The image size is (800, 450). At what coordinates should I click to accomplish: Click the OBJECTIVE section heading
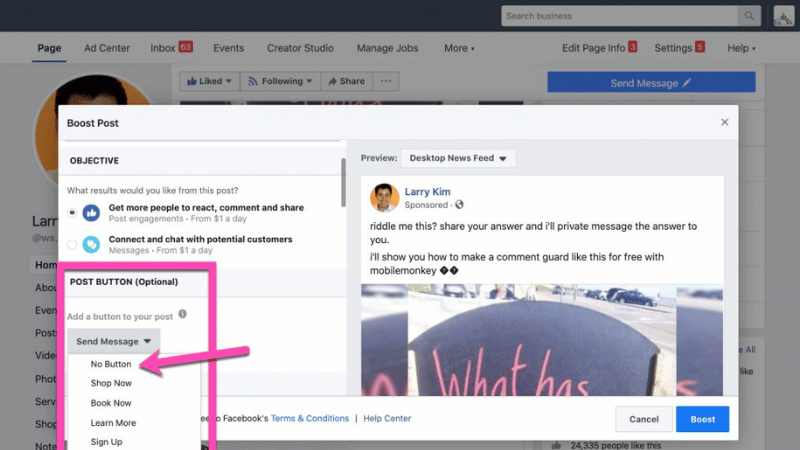(94, 161)
